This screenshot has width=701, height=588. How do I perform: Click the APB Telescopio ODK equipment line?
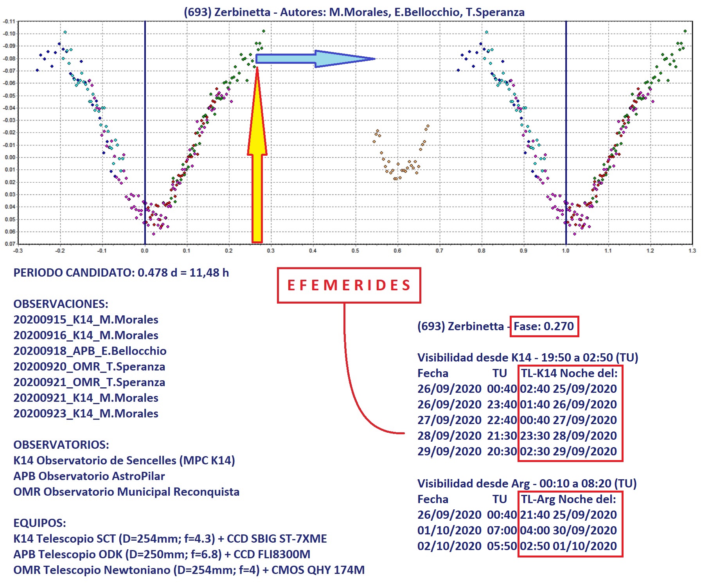(162, 554)
